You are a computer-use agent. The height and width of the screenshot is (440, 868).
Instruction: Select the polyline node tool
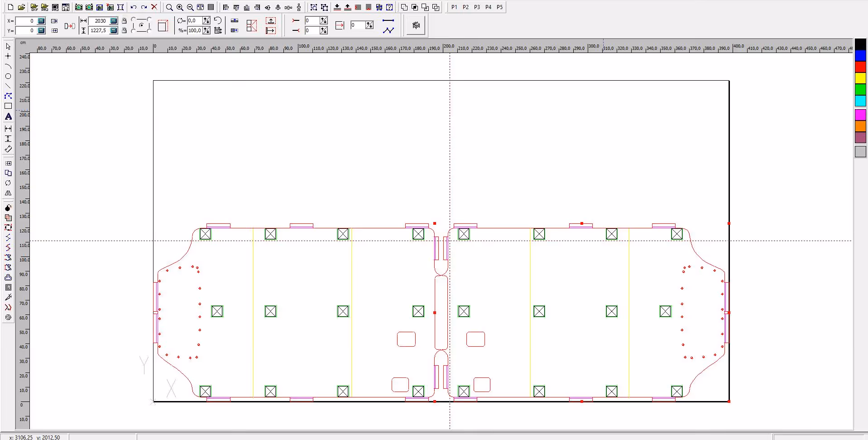(x=8, y=96)
